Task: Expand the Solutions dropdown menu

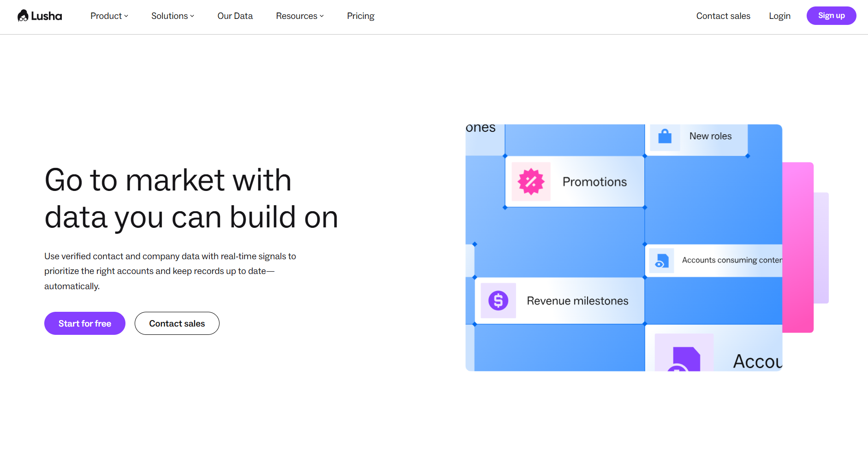Action: point(172,16)
